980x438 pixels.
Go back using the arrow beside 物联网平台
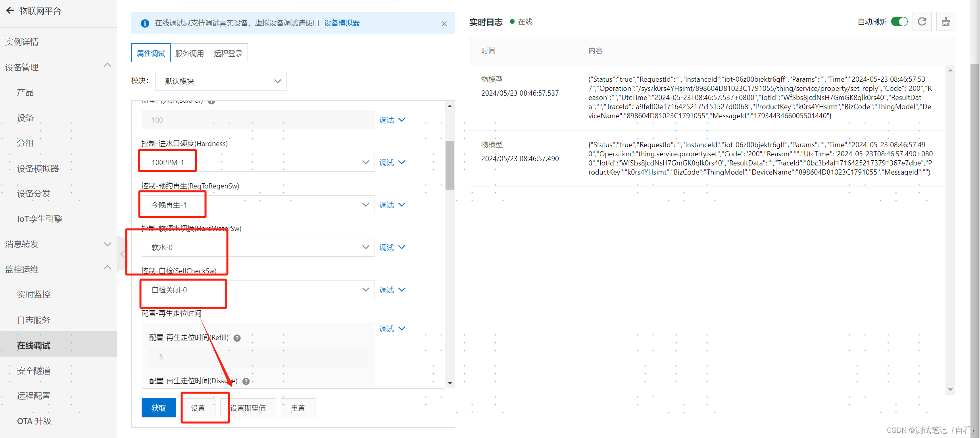tap(10, 11)
